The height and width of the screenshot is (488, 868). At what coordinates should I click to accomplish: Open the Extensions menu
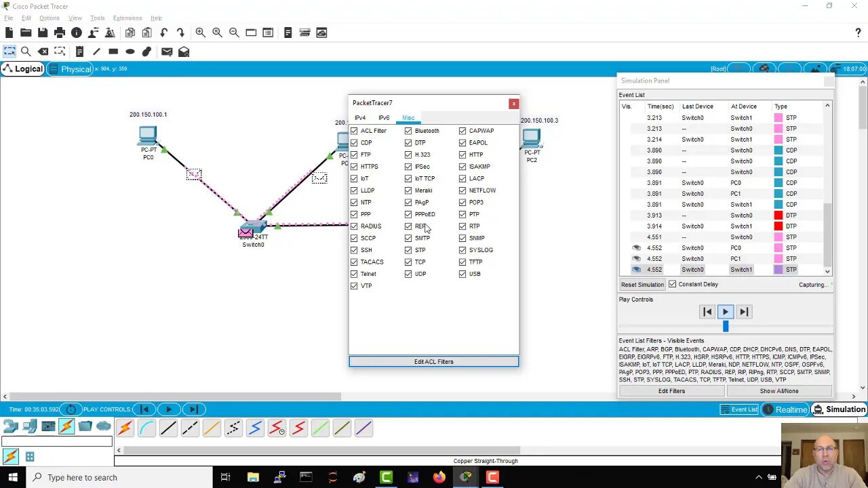point(127,18)
